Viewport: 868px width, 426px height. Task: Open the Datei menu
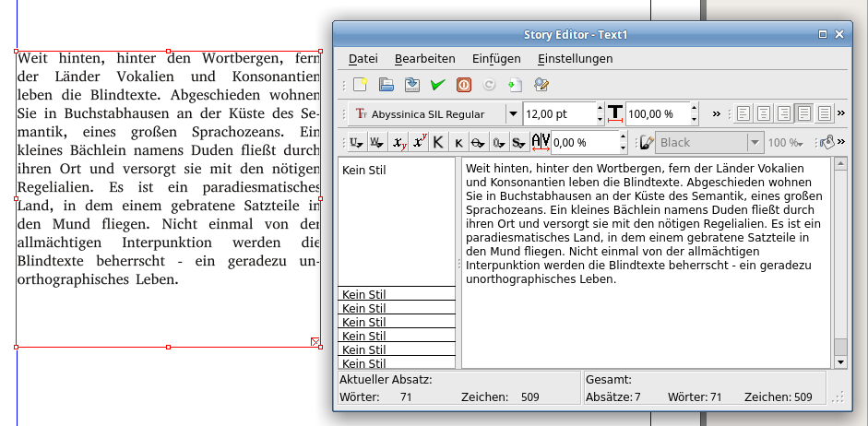pos(363,58)
